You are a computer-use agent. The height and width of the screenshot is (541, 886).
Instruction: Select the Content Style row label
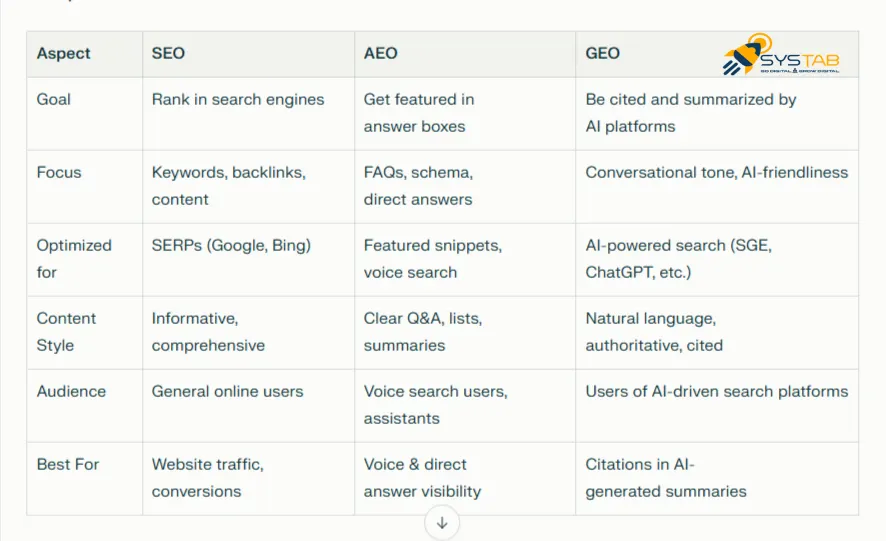[x=66, y=331]
